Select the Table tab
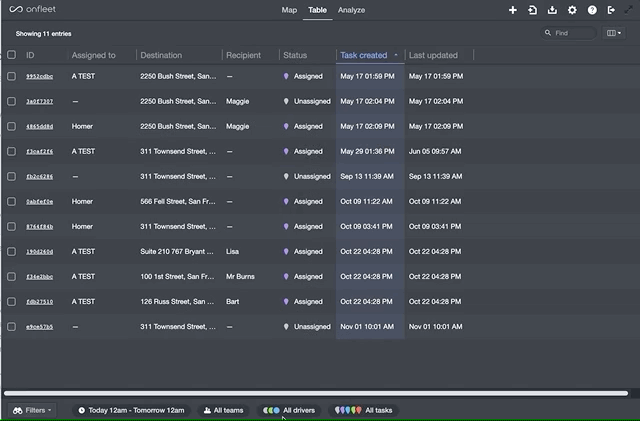Viewport: 640px width, 421px height. pyautogui.click(x=317, y=10)
